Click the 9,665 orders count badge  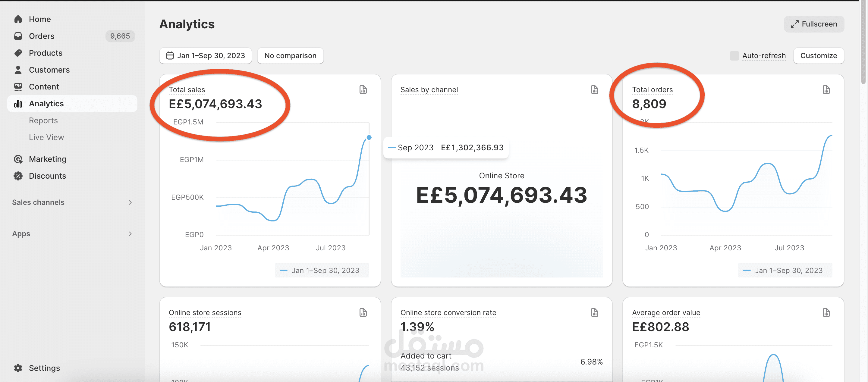(120, 36)
